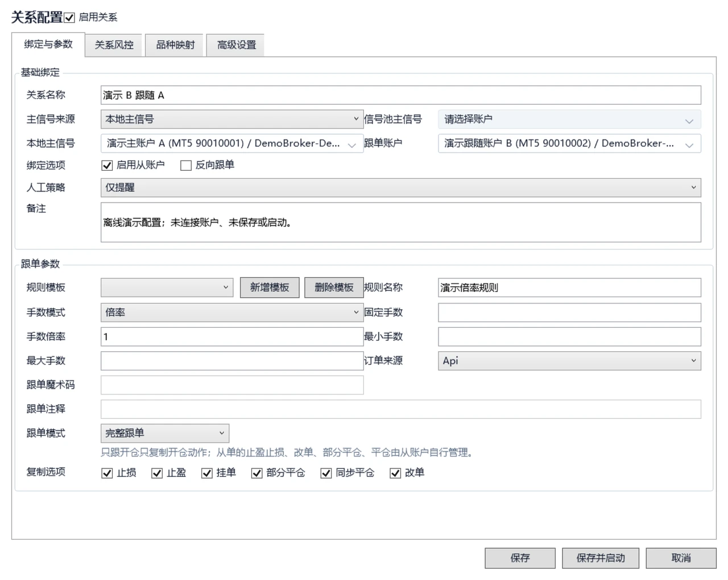Click the 规则名称 input field
Image resolution: width=728 pixels, height=580 pixels.
pyautogui.click(x=569, y=287)
